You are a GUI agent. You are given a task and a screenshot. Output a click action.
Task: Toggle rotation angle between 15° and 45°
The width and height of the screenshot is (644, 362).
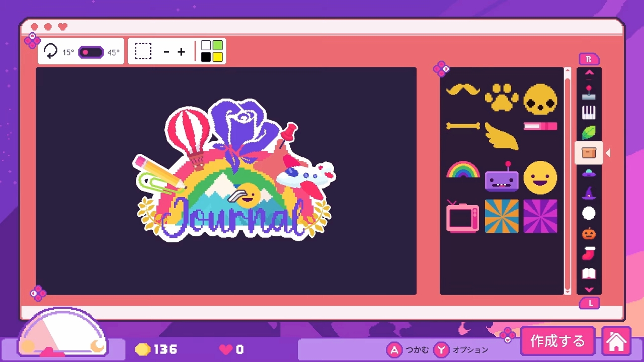click(x=91, y=52)
